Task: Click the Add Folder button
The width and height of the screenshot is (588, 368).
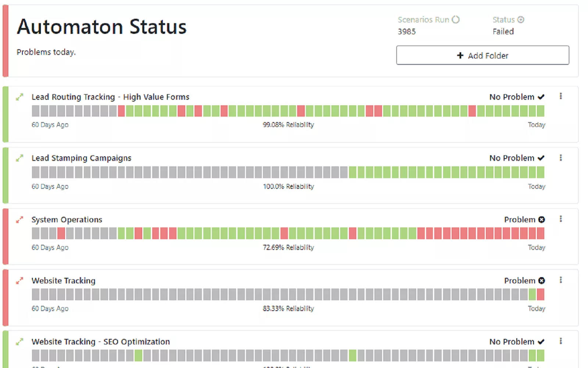Action: coord(482,55)
